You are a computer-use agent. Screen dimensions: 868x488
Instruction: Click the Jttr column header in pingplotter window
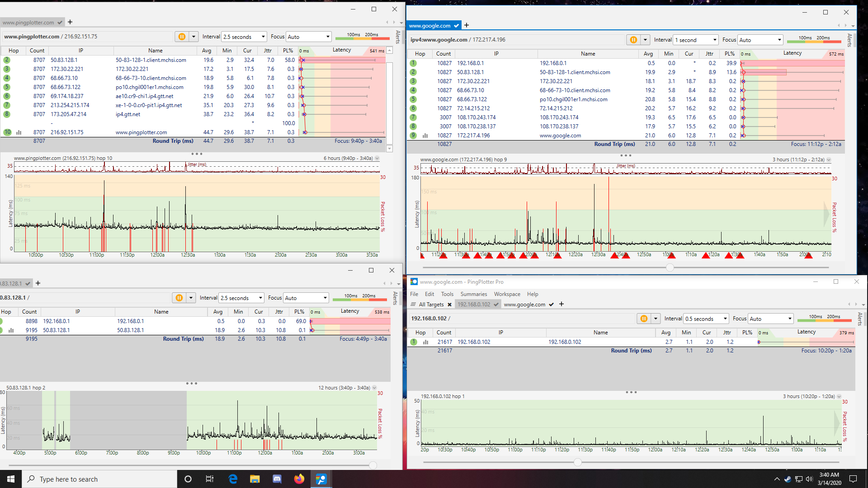pos(268,51)
